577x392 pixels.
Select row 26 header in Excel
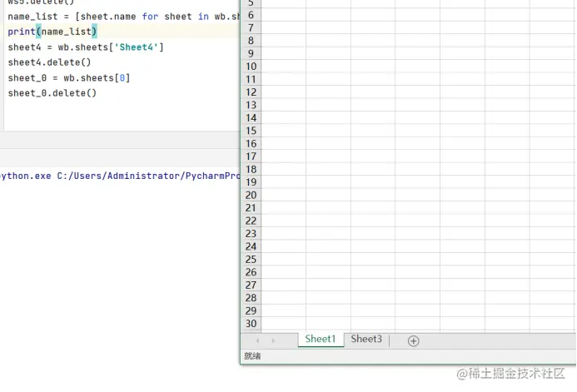tap(251, 272)
